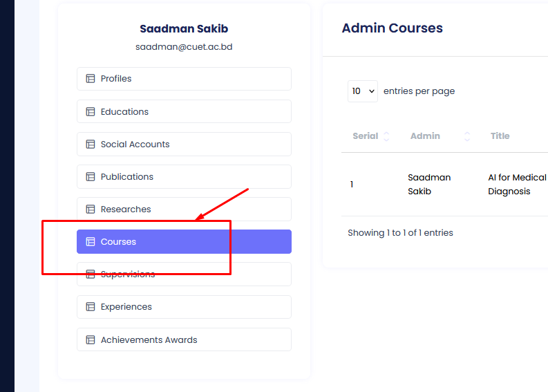The width and height of the screenshot is (548, 392).
Task: Click the Title column header
Action: 500,136
